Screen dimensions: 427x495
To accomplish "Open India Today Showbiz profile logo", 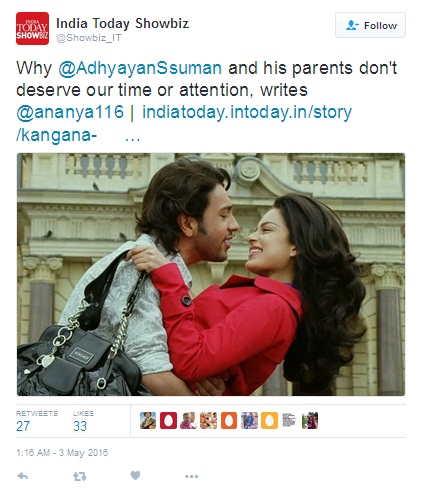I will 32,28.
